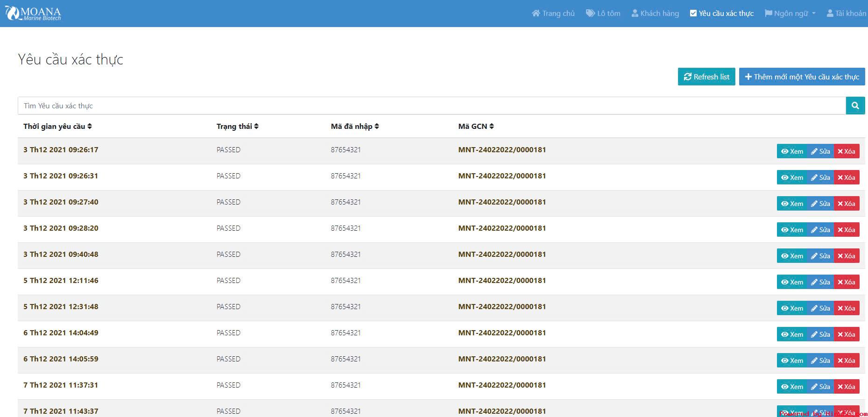Viewport: 868px width, 417px height.
Task: View request from 5 Th12 2021 12:11:46
Action: pos(792,282)
